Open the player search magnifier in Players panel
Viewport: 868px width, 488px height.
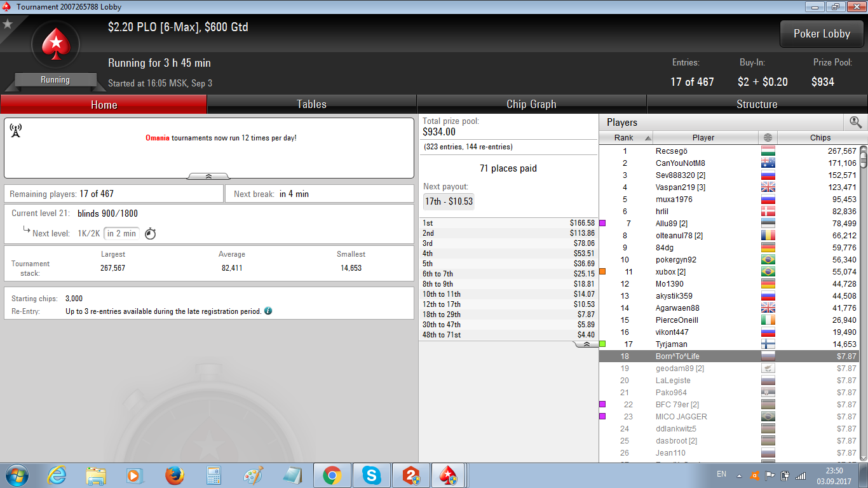tap(855, 121)
